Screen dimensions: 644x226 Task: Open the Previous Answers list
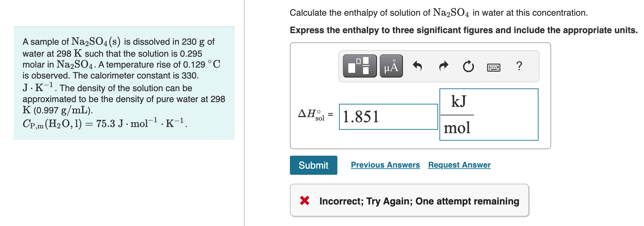tap(385, 165)
